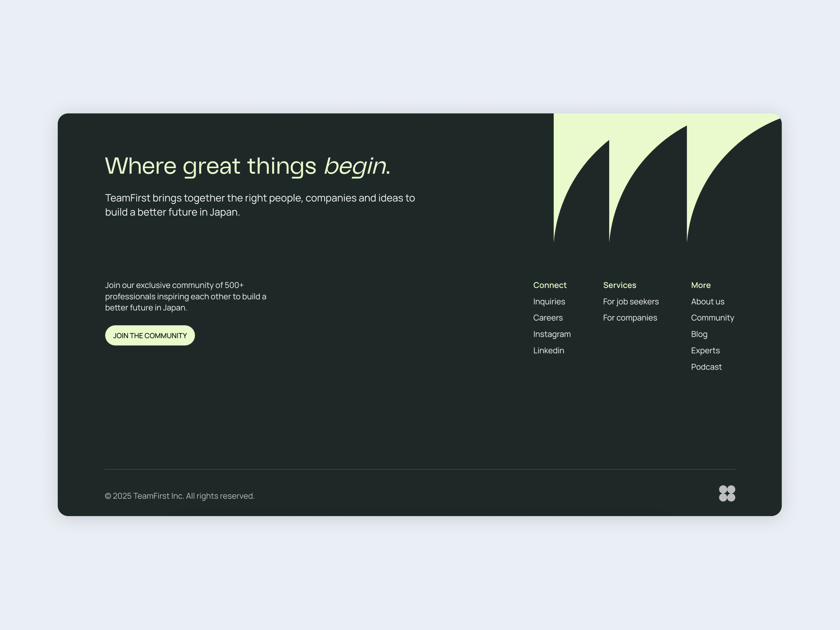Screen dimensions: 840x630
Task: Select the For companies service
Action: [630, 317]
